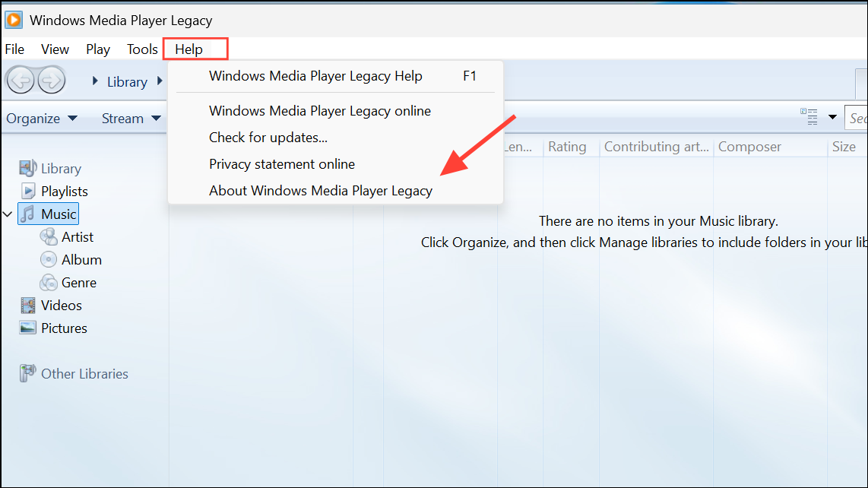The width and height of the screenshot is (868, 488).
Task: Expand breadcrumb arrow after Library
Action: (x=160, y=81)
